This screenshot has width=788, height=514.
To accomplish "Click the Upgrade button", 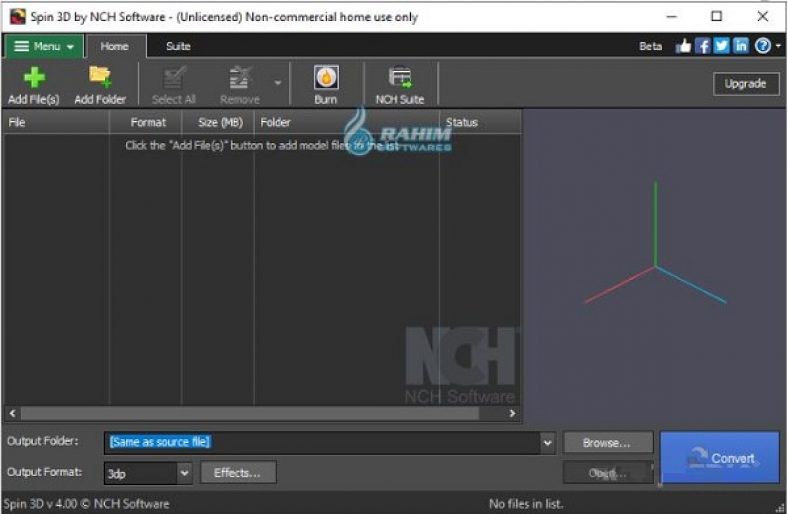I will pos(746,84).
